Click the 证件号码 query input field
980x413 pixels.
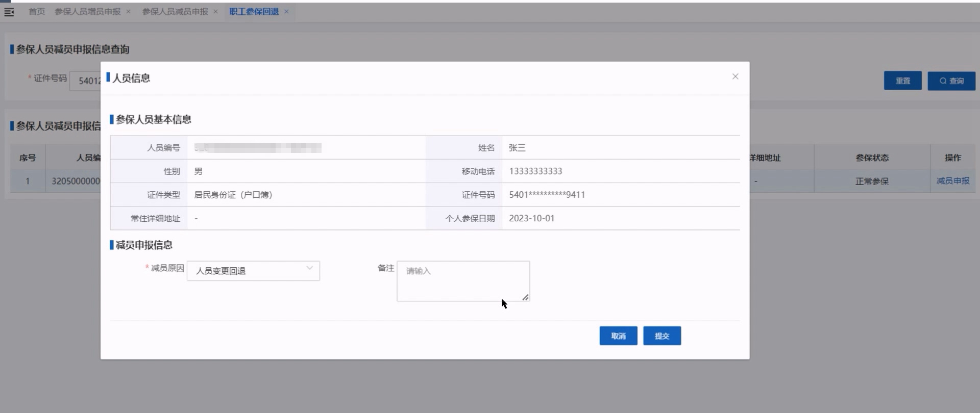tap(86, 81)
